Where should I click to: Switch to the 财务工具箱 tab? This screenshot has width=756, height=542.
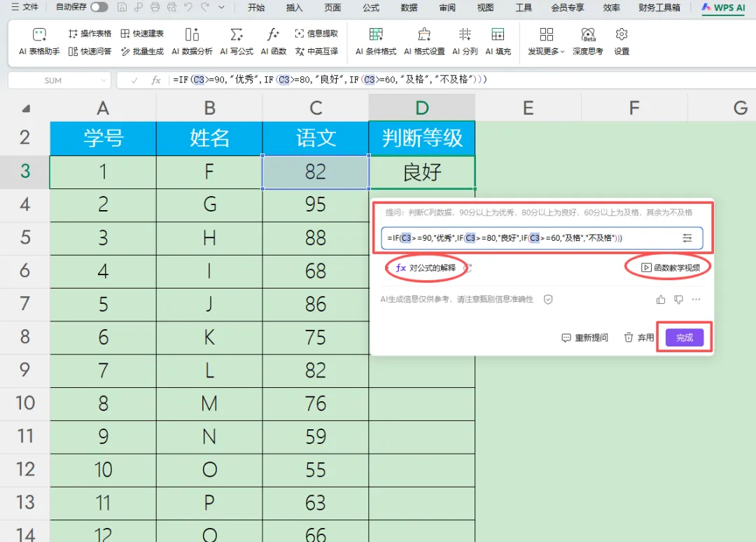(x=659, y=7)
